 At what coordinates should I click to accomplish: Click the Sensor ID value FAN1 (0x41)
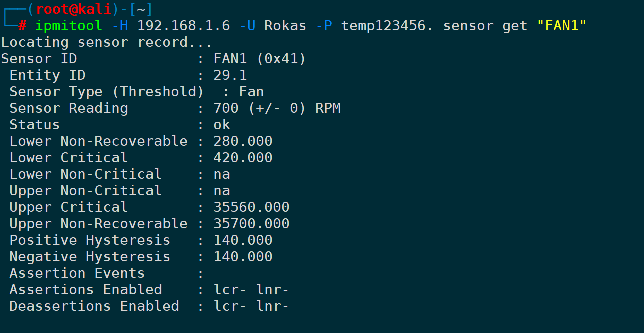point(260,59)
